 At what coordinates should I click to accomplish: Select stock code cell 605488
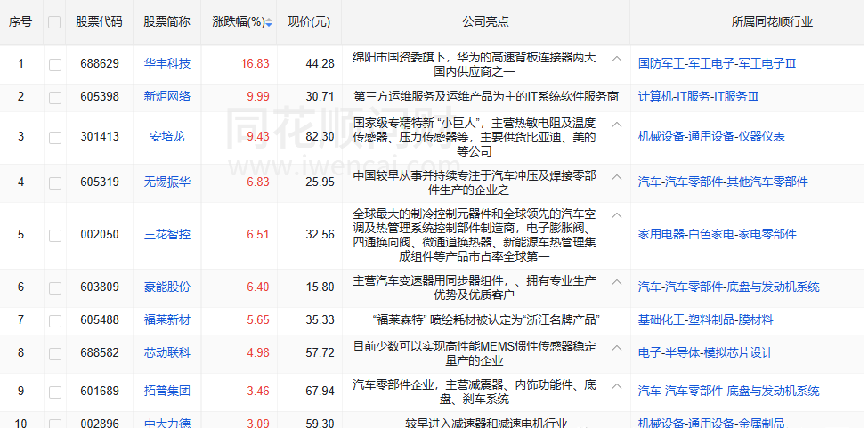[x=100, y=320]
